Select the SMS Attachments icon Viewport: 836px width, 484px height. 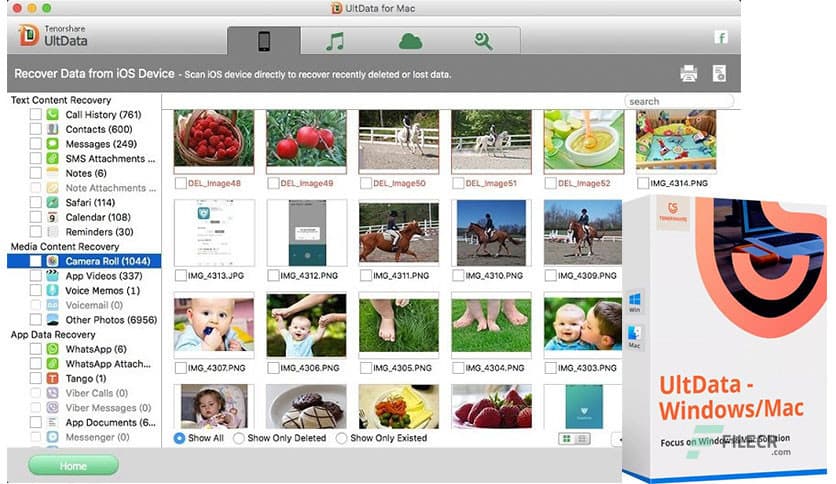52,158
